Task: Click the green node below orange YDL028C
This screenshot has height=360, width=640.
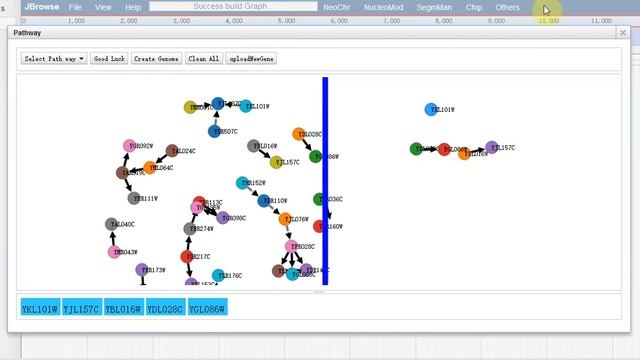Action: [315, 156]
